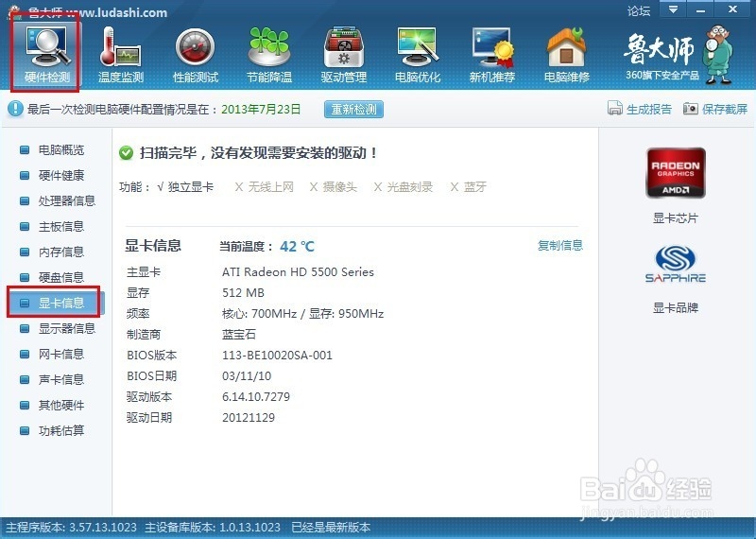Open the 硬件检测 hardware detection tool
This screenshot has height=539, width=756.
click(x=46, y=54)
